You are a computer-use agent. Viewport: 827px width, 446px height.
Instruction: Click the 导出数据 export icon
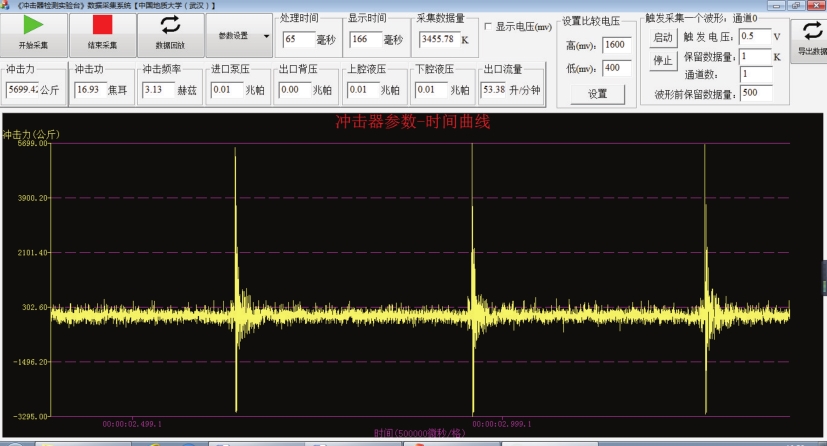pos(812,32)
